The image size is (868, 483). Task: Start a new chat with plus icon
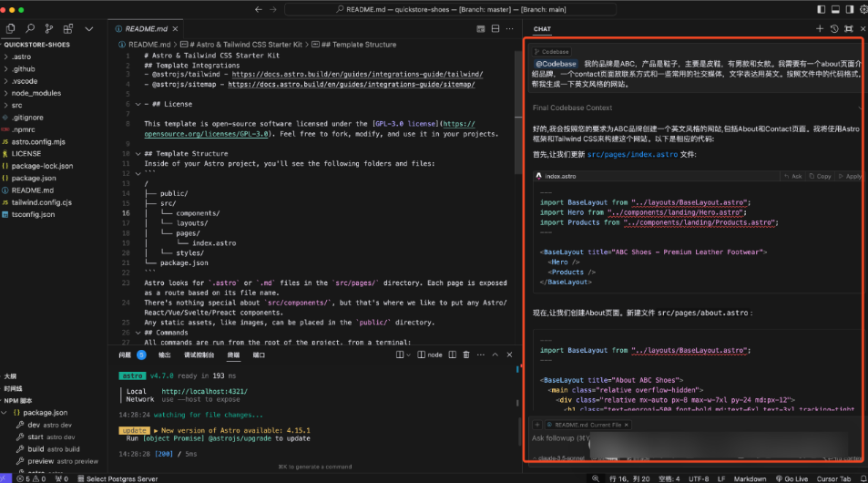pyautogui.click(x=820, y=29)
